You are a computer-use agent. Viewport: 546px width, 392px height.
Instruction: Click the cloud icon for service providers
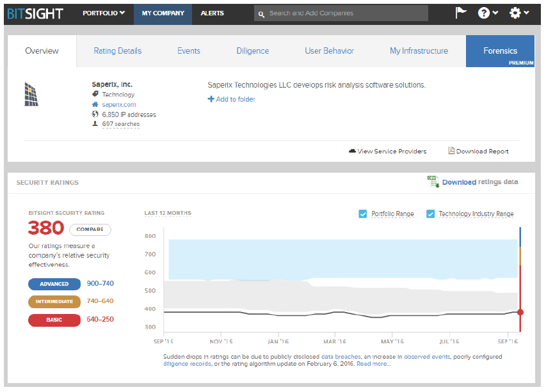point(352,151)
